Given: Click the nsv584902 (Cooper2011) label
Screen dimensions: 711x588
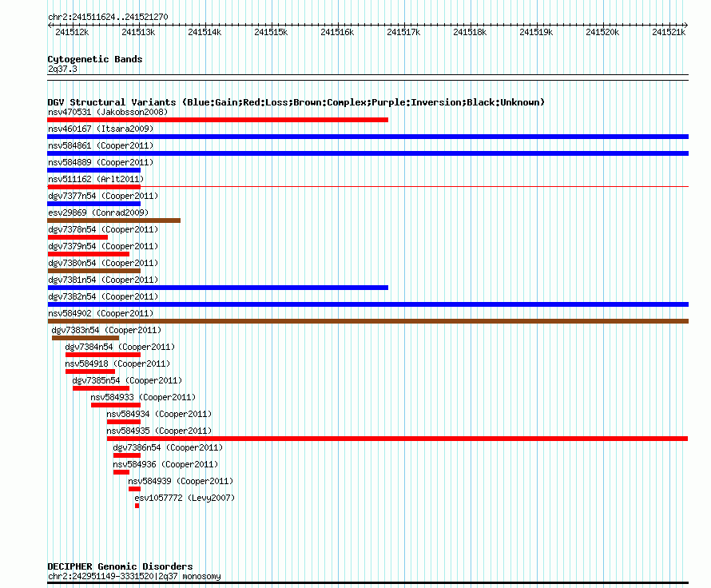Looking at the screenshot, I should [101, 313].
